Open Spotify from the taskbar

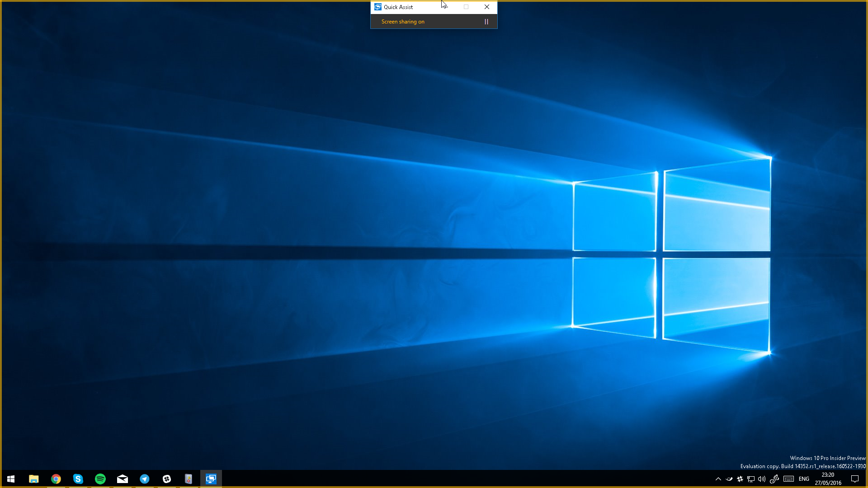(x=100, y=479)
